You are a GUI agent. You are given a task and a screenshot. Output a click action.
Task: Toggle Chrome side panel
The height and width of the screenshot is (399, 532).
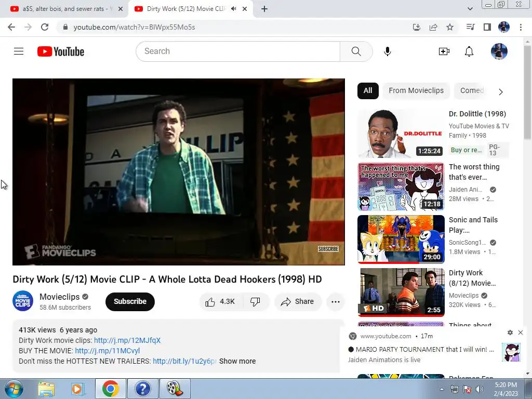(x=487, y=27)
